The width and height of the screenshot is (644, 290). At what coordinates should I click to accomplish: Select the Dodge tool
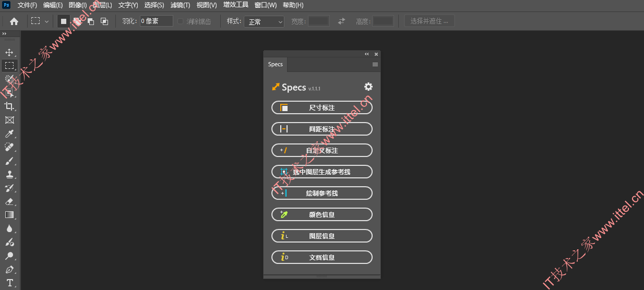coord(9,256)
